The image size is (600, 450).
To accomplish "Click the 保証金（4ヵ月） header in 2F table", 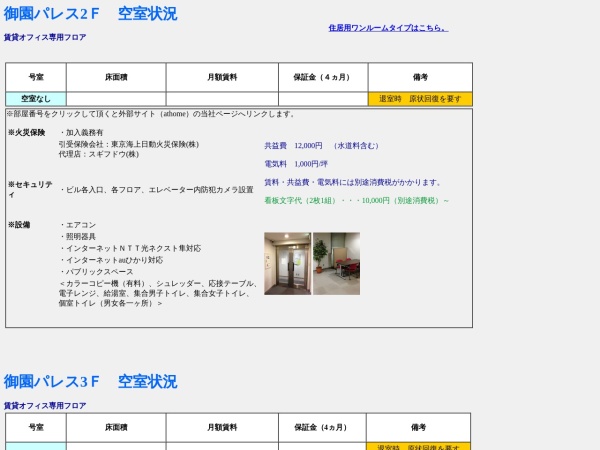I will (323, 77).
